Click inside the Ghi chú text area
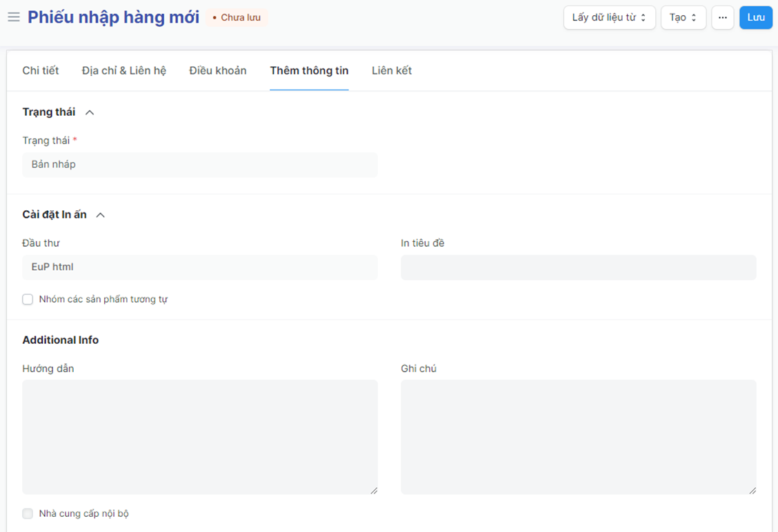 (x=578, y=437)
